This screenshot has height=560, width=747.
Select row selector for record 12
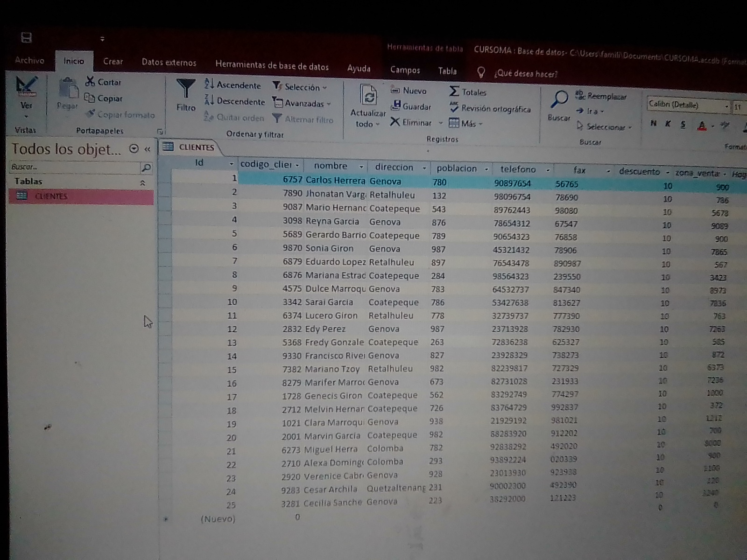click(x=165, y=328)
